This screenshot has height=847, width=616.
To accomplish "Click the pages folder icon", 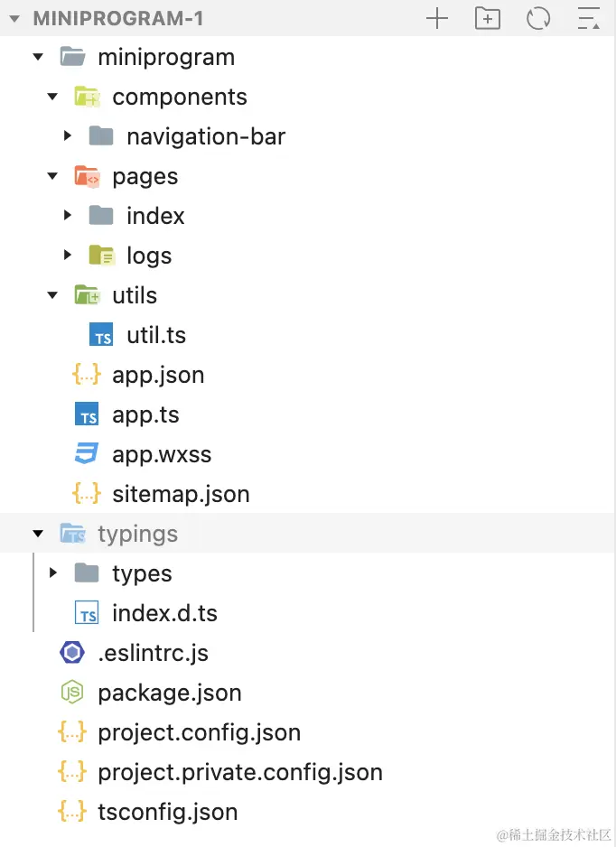I will point(87,176).
